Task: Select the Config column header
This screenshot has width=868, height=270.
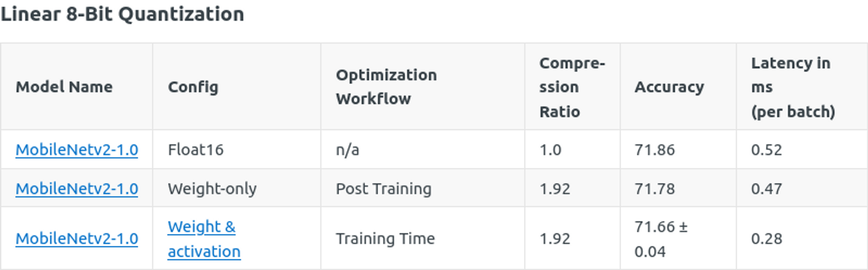Action: (x=193, y=87)
